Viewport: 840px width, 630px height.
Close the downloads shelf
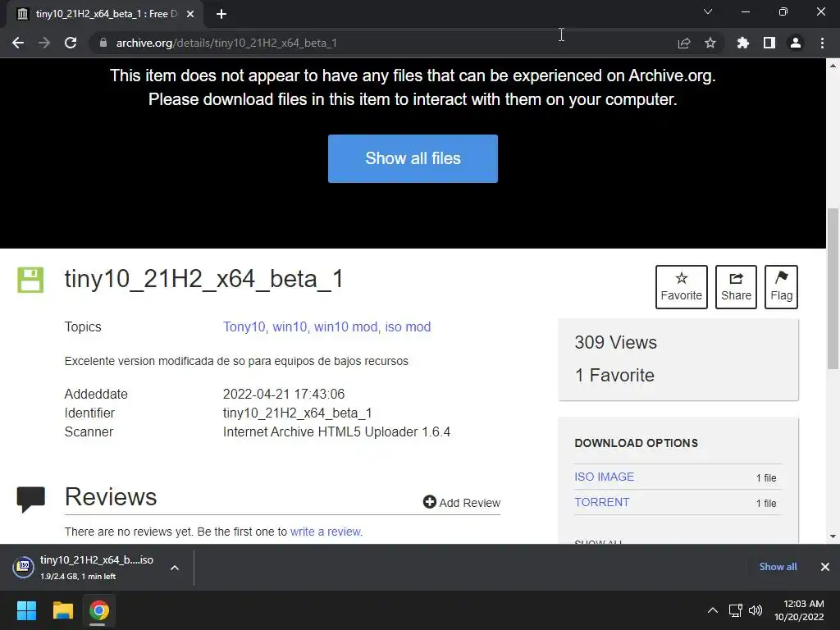(x=825, y=567)
